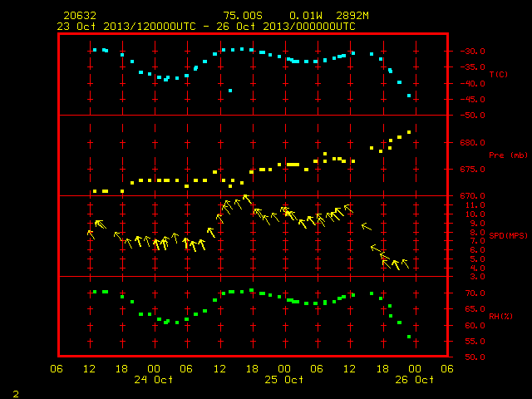Click the last yellow pressure data point
Viewport: 532px width, 399px height.
[x=409, y=132]
